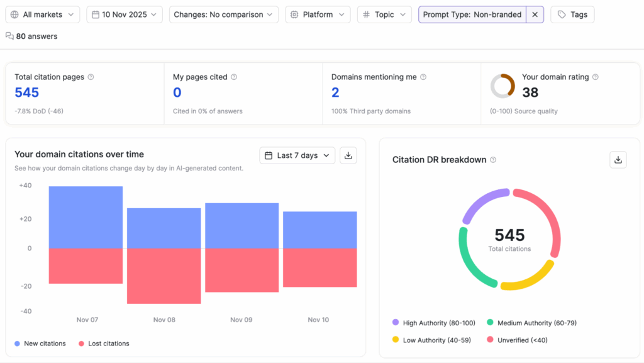Screen dimensions: 644x363
Task: Expand the Last 7 days range dropdown
Action: click(x=297, y=155)
